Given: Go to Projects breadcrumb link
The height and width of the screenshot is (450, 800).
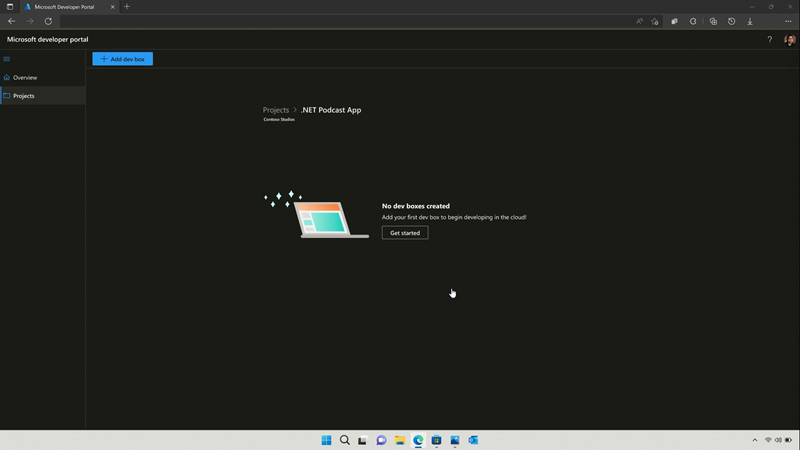Looking at the screenshot, I should (276, 110).
